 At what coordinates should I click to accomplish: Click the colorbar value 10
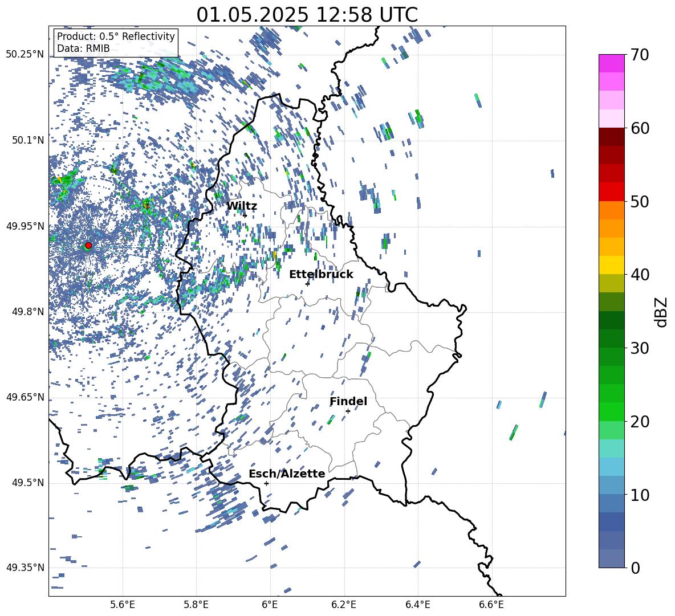(640, 495)
